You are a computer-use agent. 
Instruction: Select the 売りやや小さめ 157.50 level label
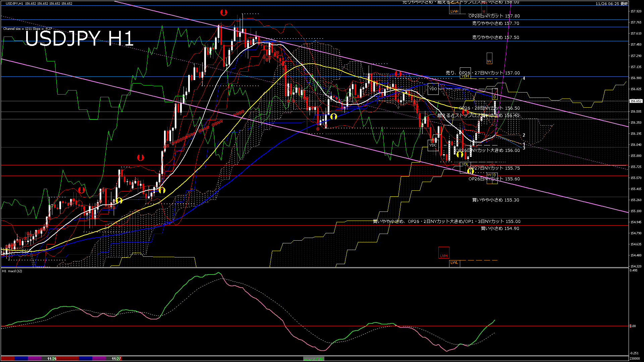495,37
